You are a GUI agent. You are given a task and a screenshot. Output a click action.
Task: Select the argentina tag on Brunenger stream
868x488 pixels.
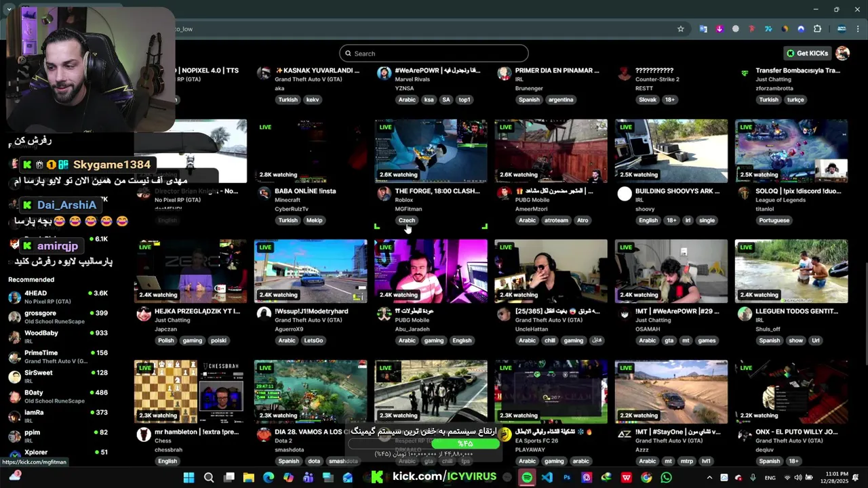(x=561, y=100)
